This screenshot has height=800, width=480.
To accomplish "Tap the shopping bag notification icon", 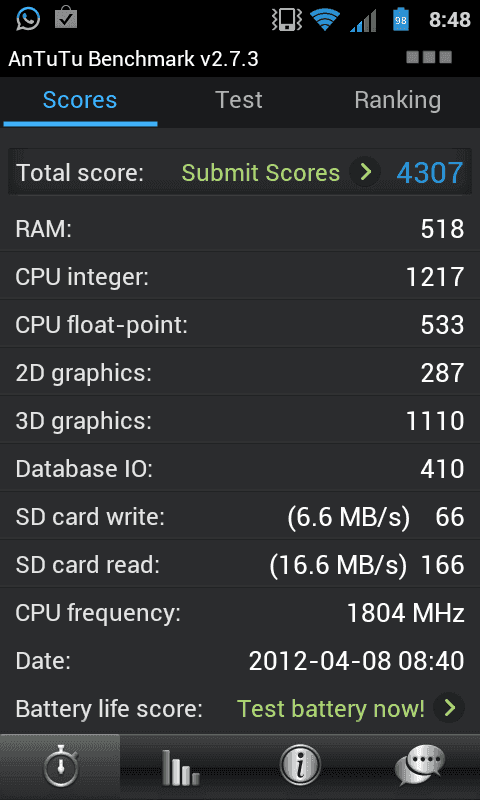I will click(66, 18).
